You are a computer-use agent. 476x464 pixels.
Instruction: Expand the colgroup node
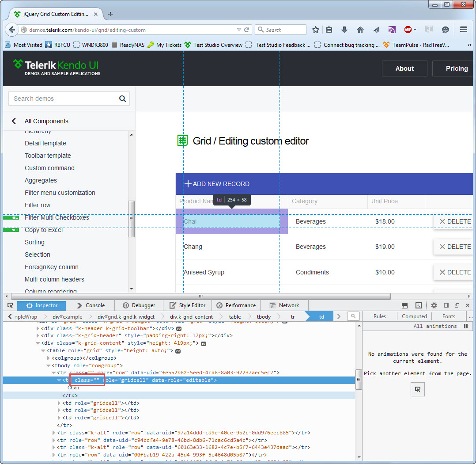coord(48,358)
